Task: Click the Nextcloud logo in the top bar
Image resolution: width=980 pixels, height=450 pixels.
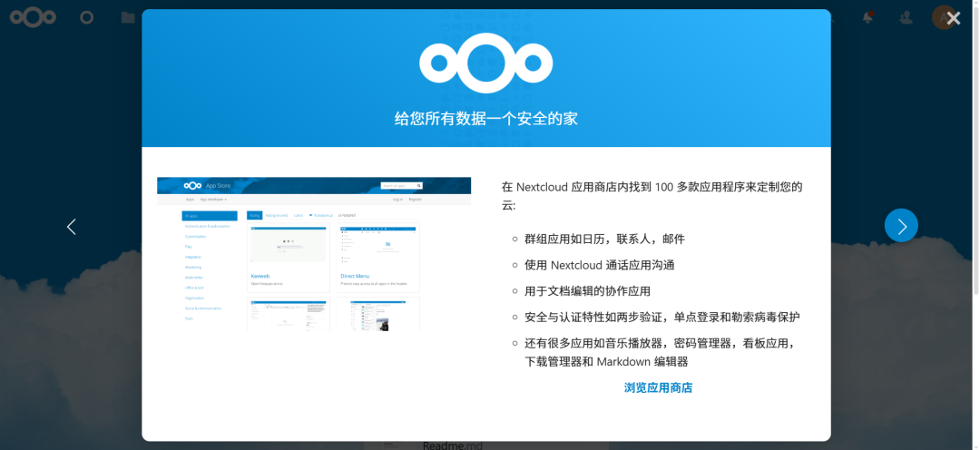Action: pyautogui.click(x=33, y=17)
